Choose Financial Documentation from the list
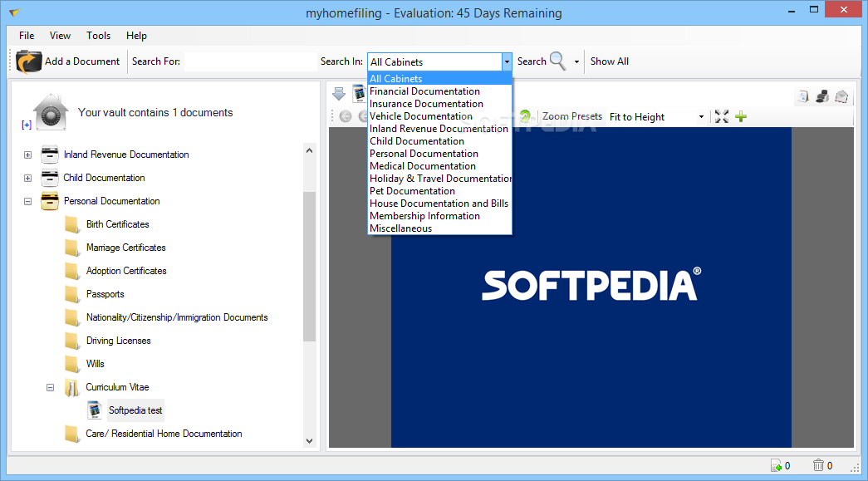868x481 pixels. pyautogui.click(x=439, y=91)
